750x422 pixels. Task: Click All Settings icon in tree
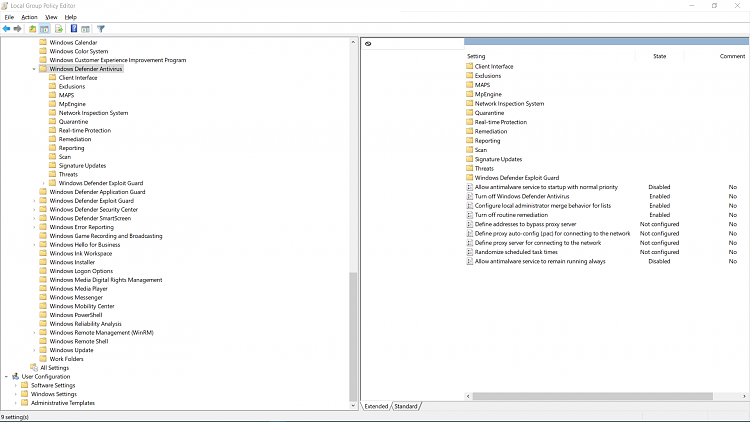[34, 367]
